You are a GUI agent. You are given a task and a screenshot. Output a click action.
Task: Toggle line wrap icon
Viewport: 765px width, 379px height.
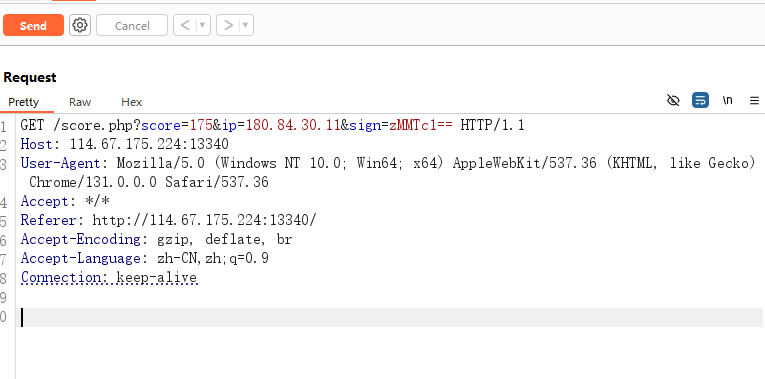[700, 100]
